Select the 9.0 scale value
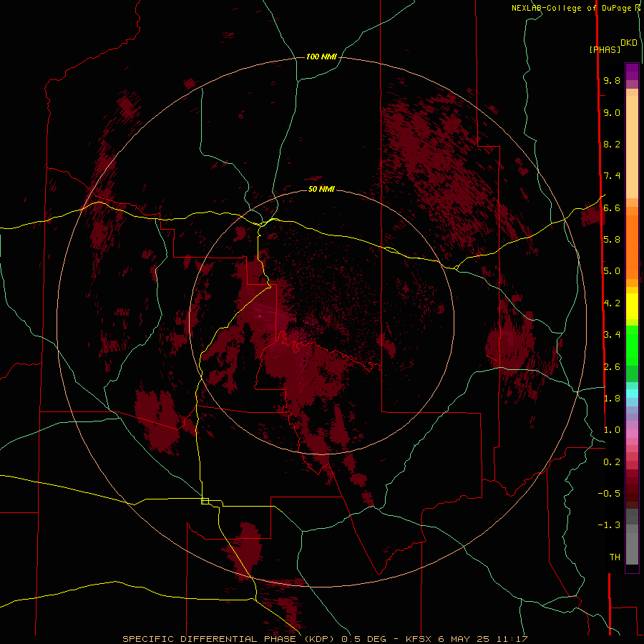The width and height of the screenshot is (644, 644). pos(612,112)
